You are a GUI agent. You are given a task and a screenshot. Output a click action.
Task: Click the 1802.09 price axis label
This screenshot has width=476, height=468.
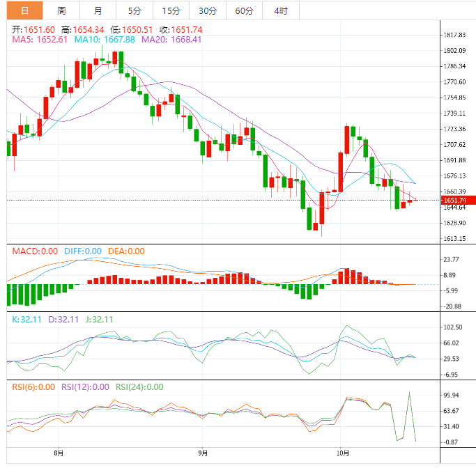[454, 51]
